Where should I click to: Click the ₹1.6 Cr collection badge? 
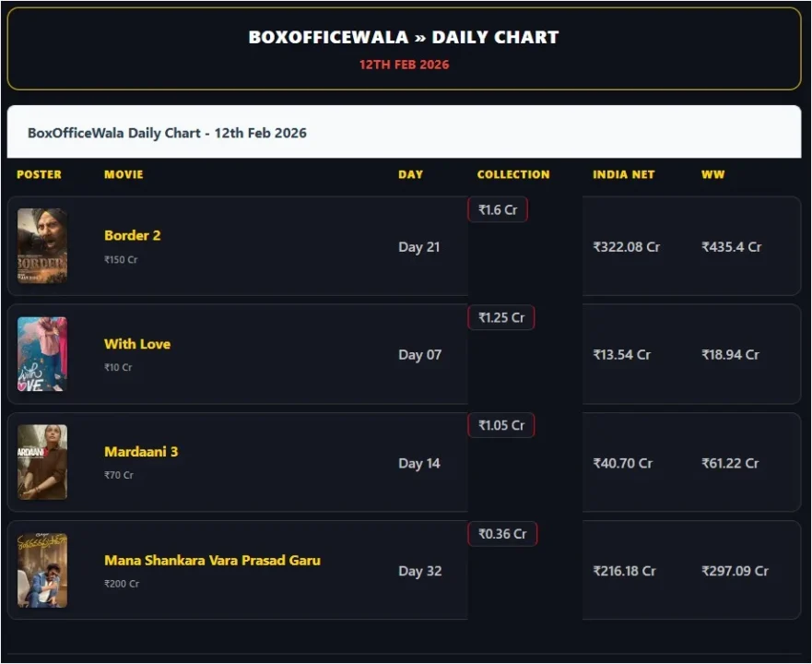(498, 210)
